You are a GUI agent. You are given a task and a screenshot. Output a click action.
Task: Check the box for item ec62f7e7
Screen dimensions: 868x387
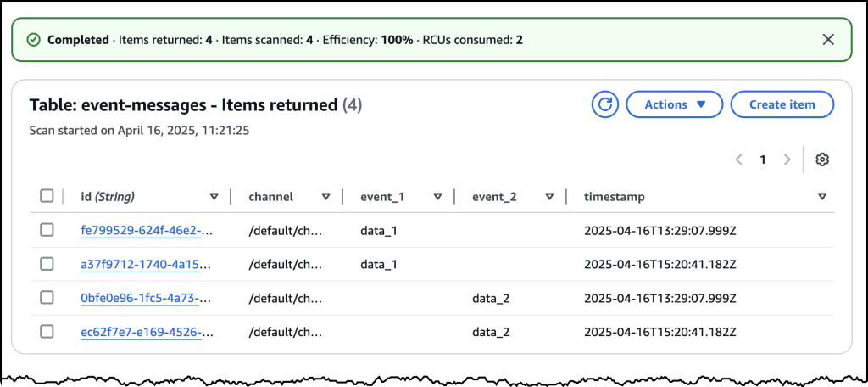click(47, 332)
